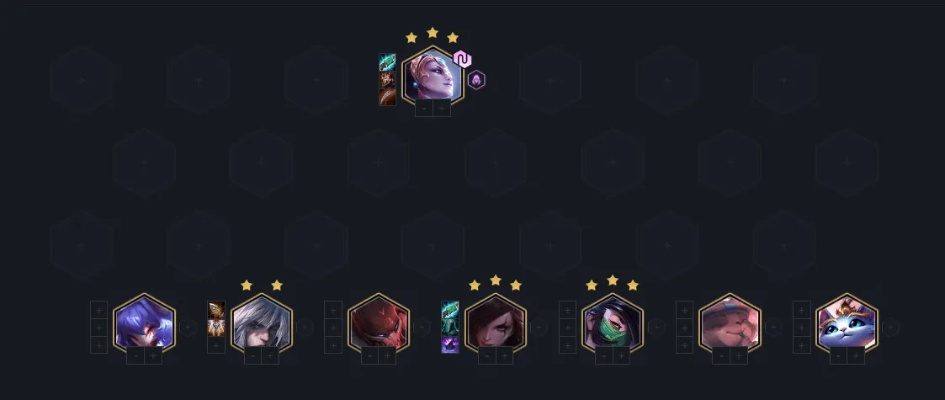Click the top teal item on pink-haired champion

(x=387, y=62)
